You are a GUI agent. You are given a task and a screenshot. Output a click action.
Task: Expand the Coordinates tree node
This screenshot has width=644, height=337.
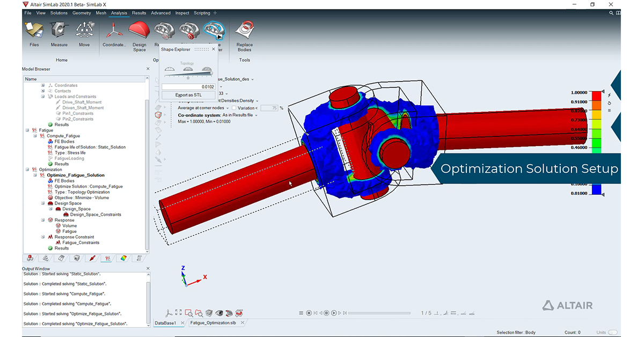pos(43,85)
